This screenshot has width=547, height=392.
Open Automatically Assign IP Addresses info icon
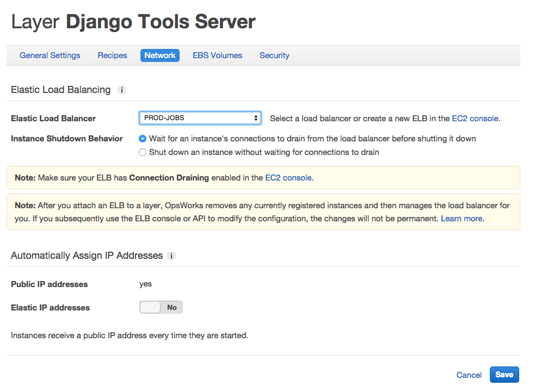(x=171, y=256)
